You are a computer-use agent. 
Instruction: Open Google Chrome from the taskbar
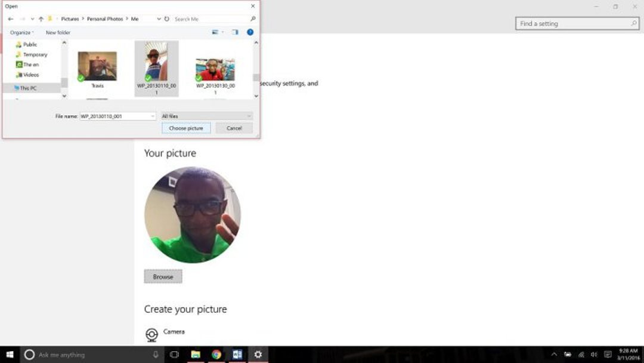216,355
